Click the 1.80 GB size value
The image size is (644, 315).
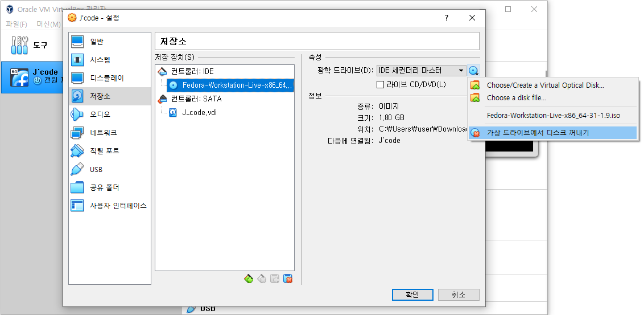pyautogui.click(x=392, y=117)
